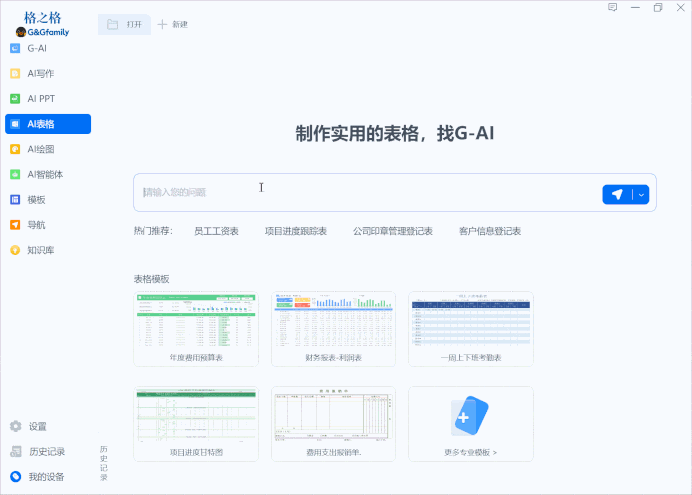Choose 员工工资表 suggested prompt
692x495 pixels.
point(216,231)
